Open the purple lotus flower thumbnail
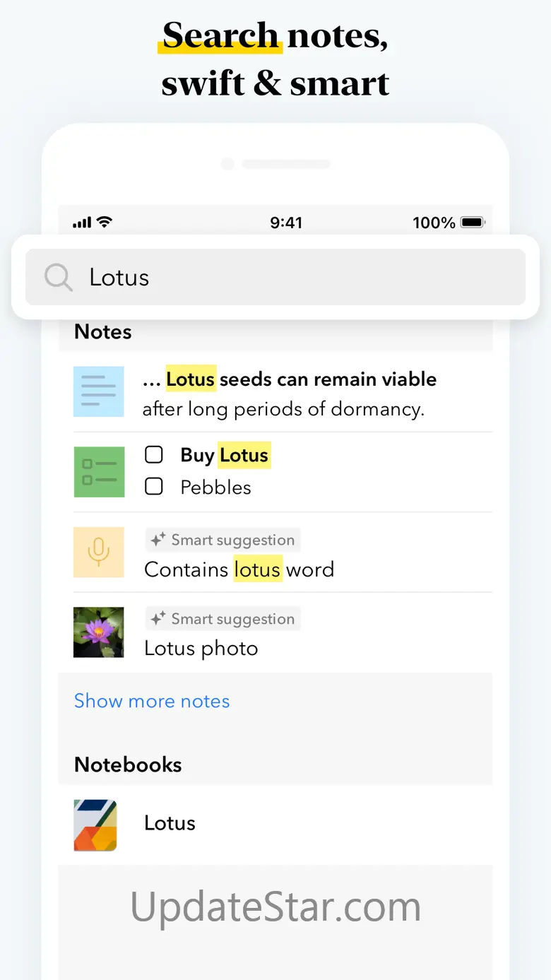 pos(99,632)
